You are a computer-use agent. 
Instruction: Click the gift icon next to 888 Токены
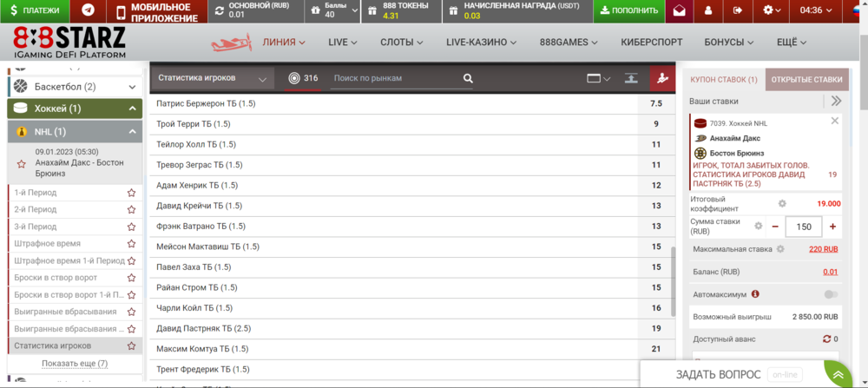[372, 10]
